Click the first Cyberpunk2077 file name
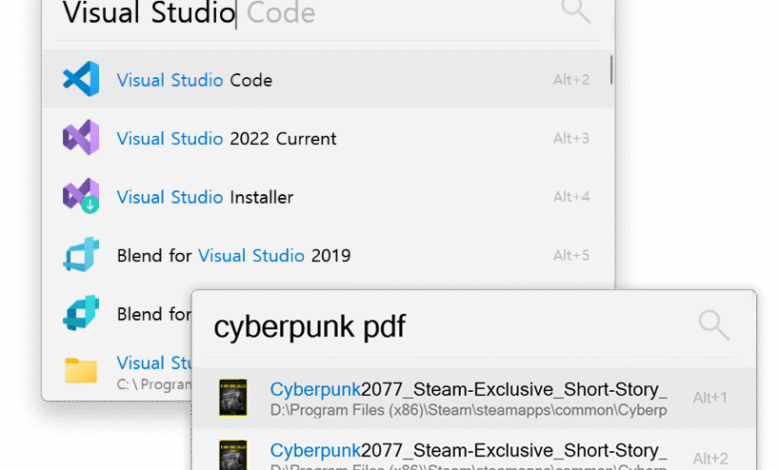780x470 pixels. 468,390
